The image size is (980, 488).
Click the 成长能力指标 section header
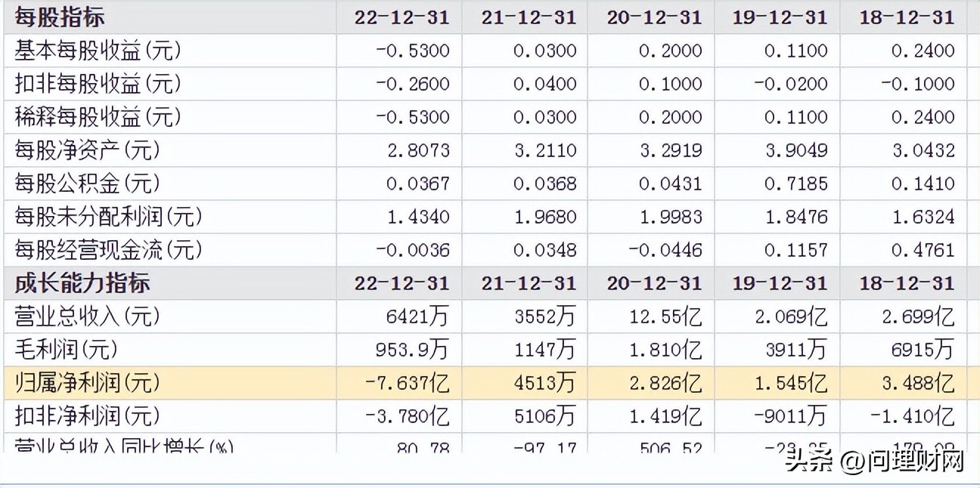tap(82, 283)
